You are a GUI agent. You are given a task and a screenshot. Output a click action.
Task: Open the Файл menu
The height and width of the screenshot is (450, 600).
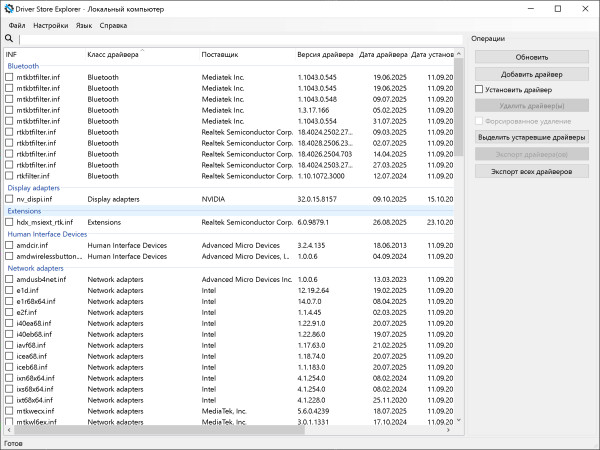click(15, 23)
